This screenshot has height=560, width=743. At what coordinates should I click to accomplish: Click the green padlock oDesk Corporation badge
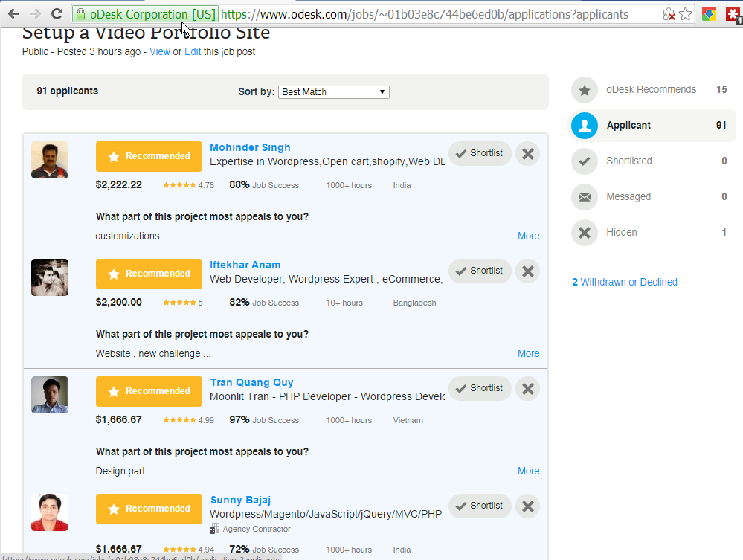[146, 14]
